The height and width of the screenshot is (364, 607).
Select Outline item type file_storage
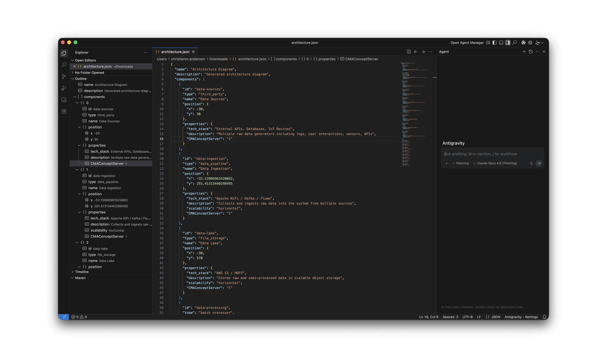pyautogui.click(x=111, y=255)
